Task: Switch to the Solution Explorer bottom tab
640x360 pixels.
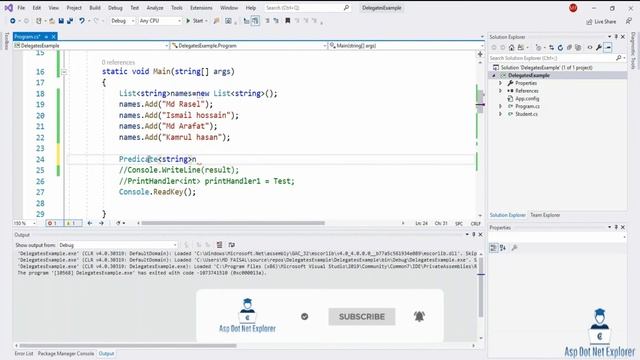Action: click(507, 215)
